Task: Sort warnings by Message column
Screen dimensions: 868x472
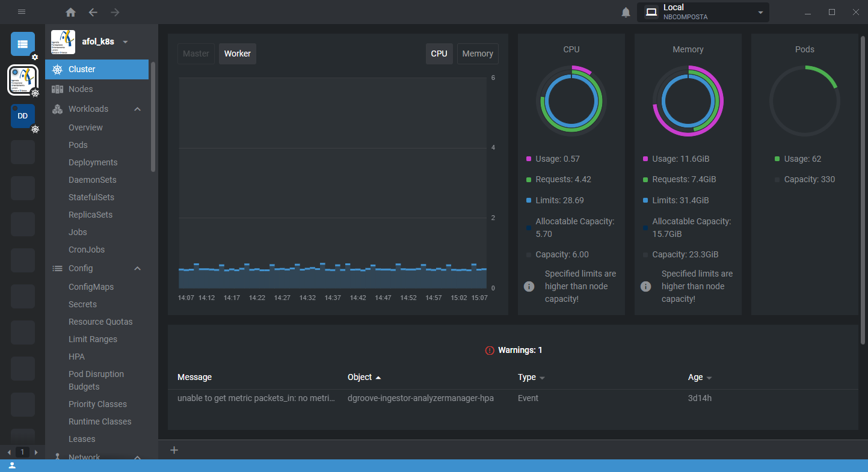Action: [194, 377]
